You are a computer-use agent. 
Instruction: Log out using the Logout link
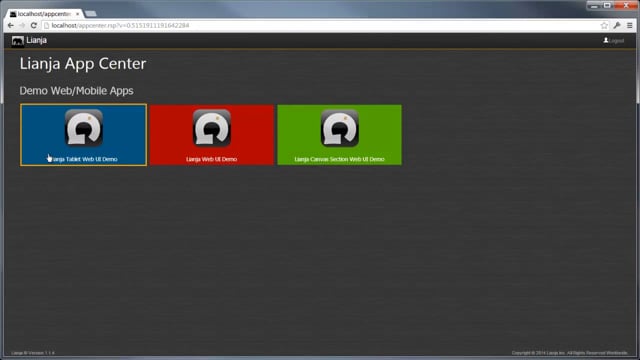(613, 40)
